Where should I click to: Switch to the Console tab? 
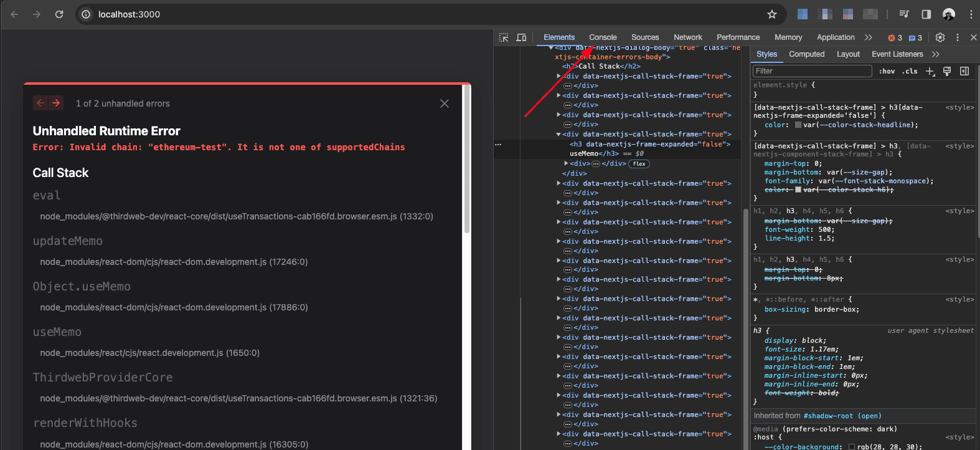tap(603, 37)
